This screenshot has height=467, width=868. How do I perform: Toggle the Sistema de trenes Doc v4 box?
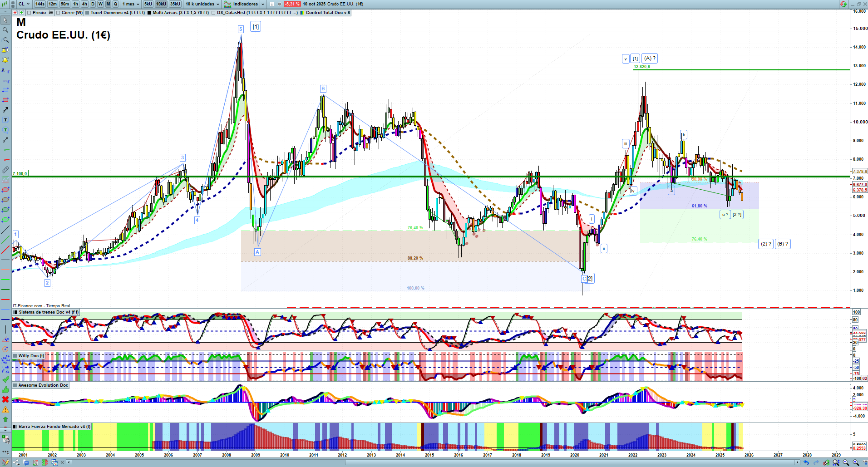[15, 312]
